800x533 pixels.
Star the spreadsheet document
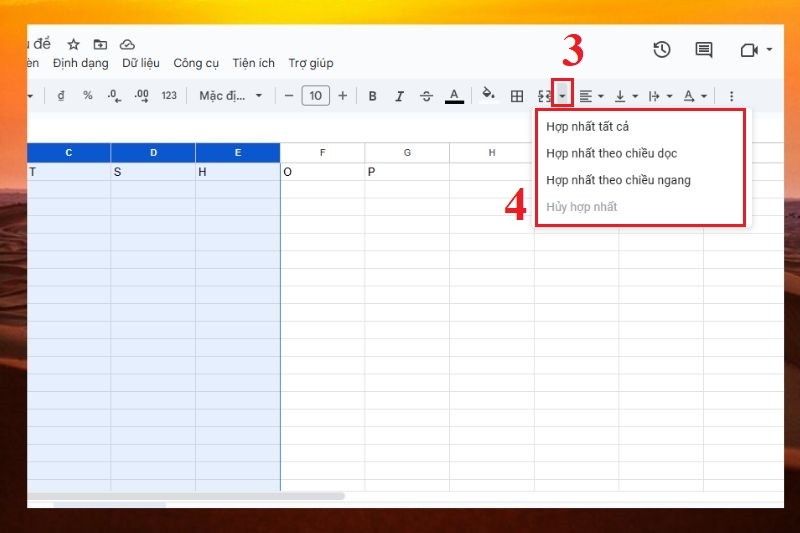coord(73,44)
